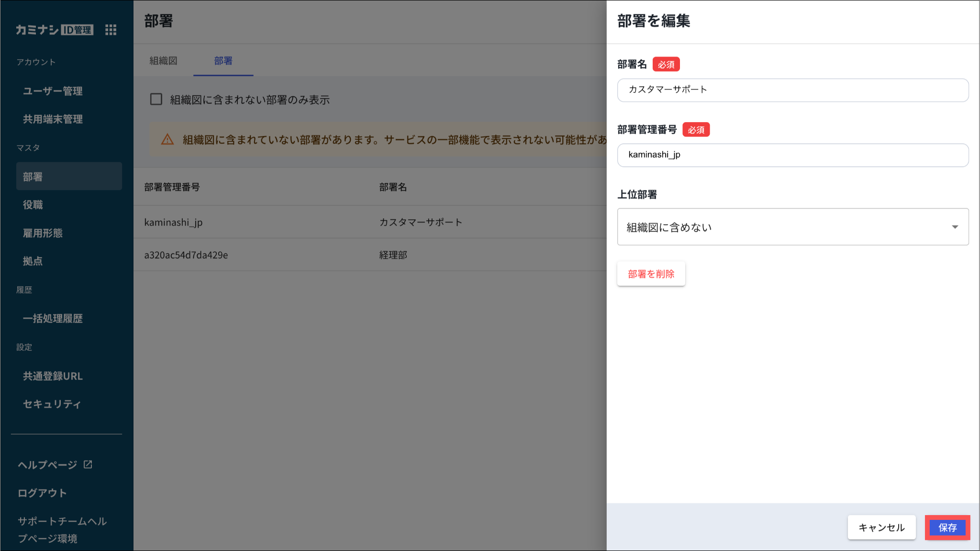Click the カミナシ ID管理 logo
This screenshot has height=551, width=980.
54,30
